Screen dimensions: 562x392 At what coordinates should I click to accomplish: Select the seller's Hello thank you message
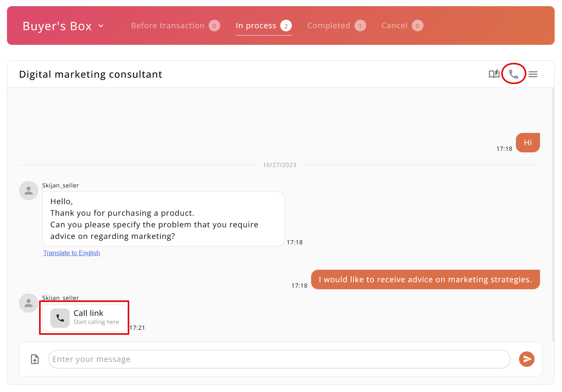point(163,219)
